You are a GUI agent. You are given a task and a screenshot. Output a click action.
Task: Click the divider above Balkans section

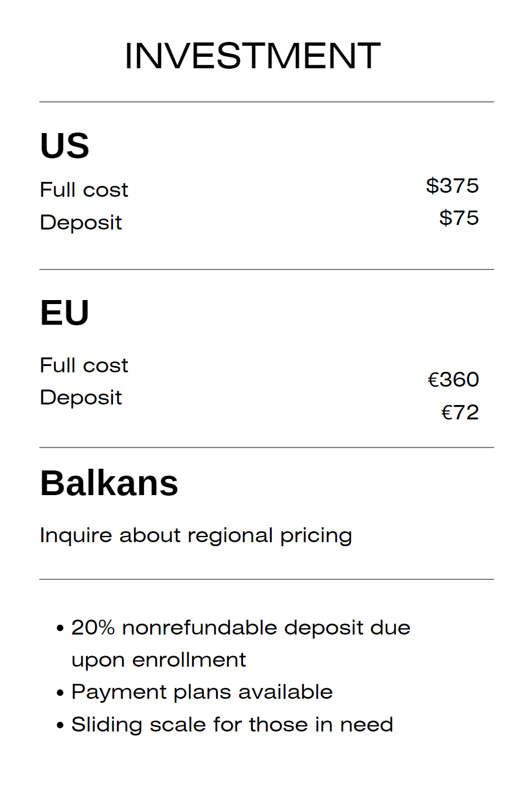point(267,448)
